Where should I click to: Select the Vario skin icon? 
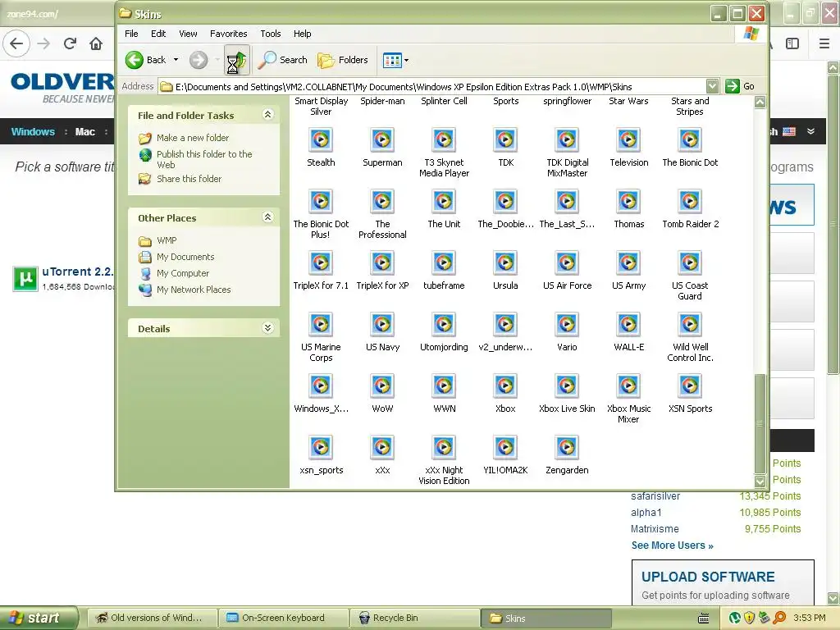pyautogui.click(x=567, y=325)
